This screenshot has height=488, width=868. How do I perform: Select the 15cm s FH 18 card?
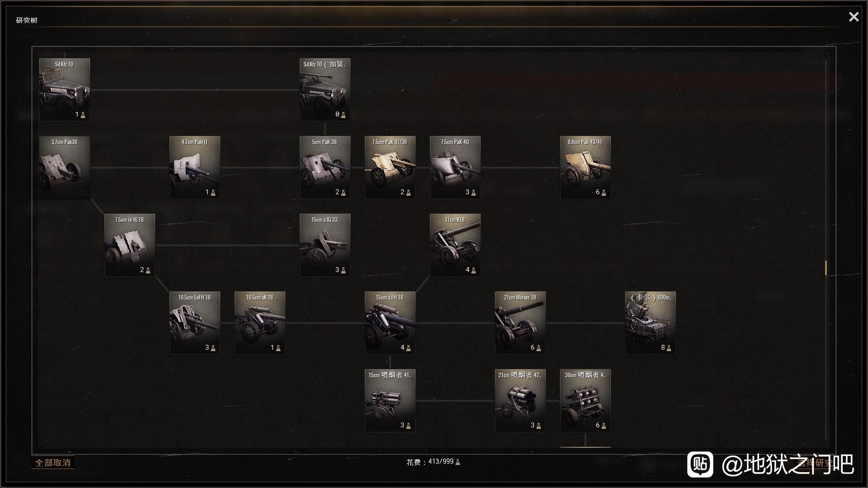click(390, 323)
